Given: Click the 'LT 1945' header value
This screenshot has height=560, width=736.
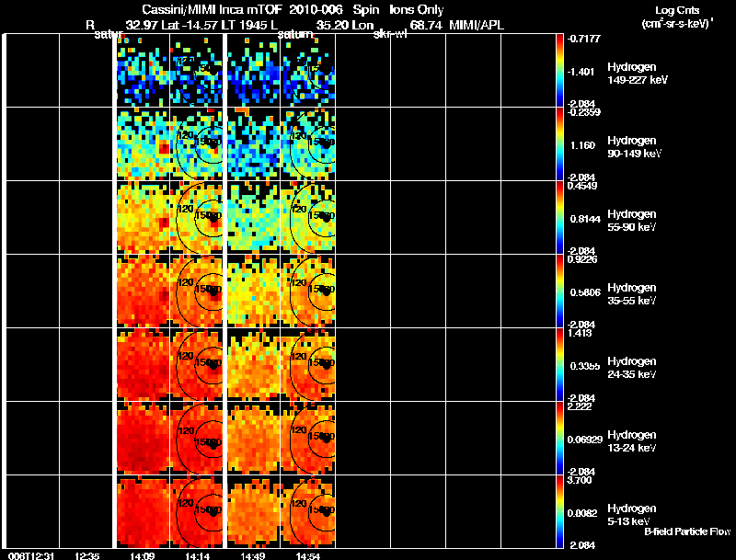Looking at the screenshot, I should pyautogui.click(x=244, y=25).
